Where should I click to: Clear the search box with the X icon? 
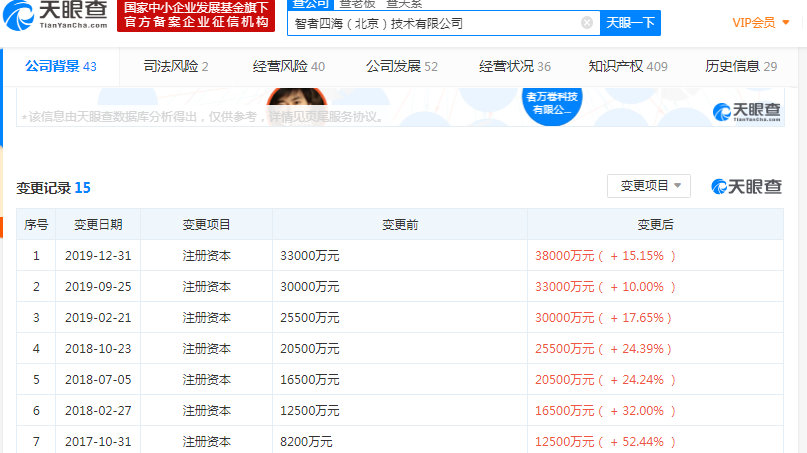click(587, 23)
